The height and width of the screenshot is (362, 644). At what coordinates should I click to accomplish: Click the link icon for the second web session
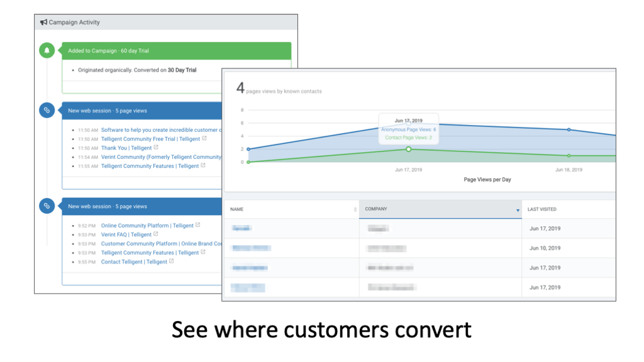47,206
